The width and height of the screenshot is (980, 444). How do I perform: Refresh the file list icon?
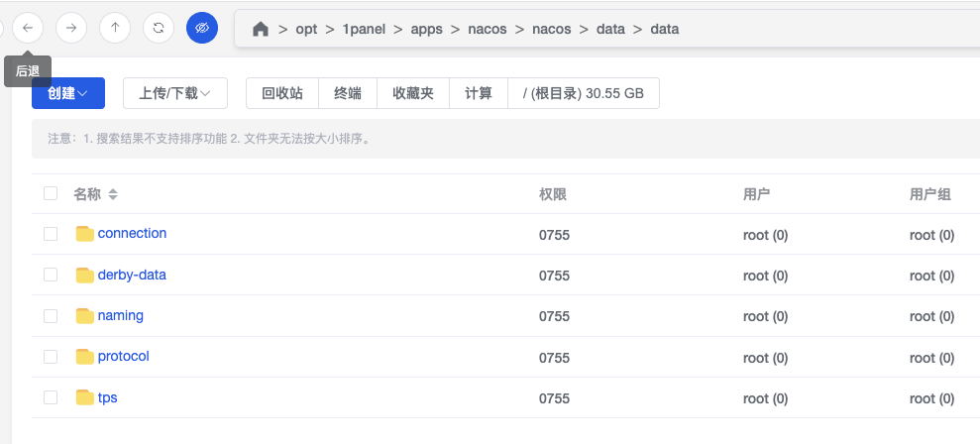pyautogui.click(x=159, y=28)
